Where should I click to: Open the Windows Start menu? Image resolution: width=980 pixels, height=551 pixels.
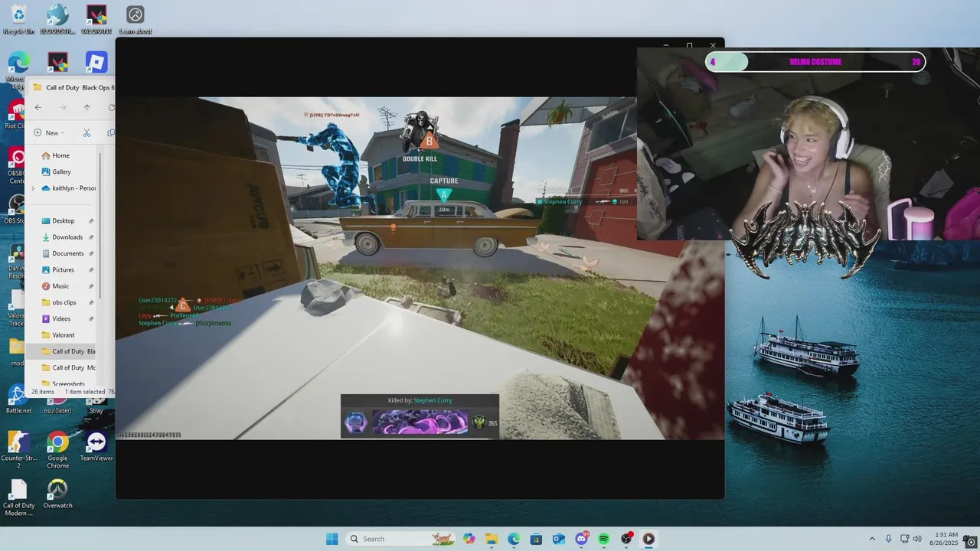332,539
